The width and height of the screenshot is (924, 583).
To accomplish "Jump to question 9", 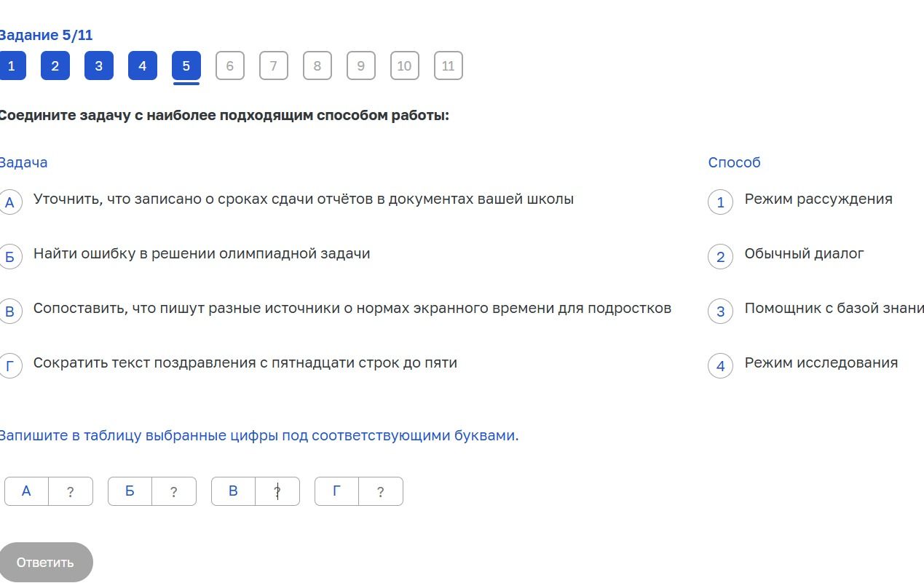I will [x=361, y=66].
